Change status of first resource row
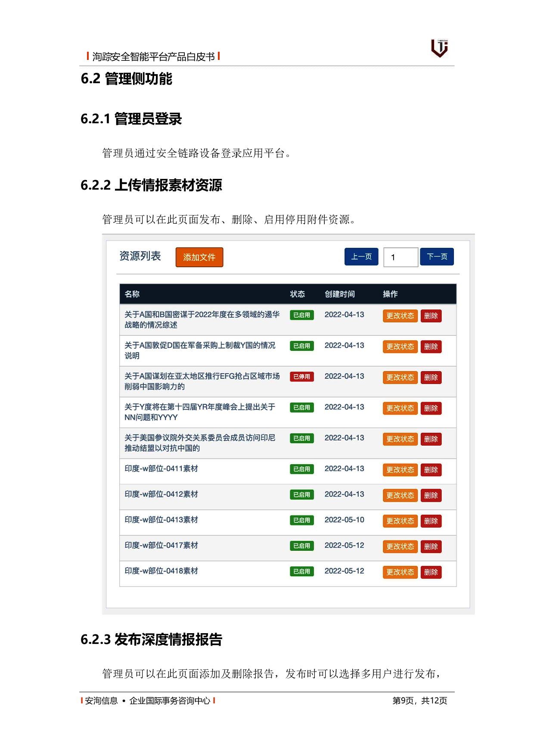534x756 pixels. tap(400, 316)
